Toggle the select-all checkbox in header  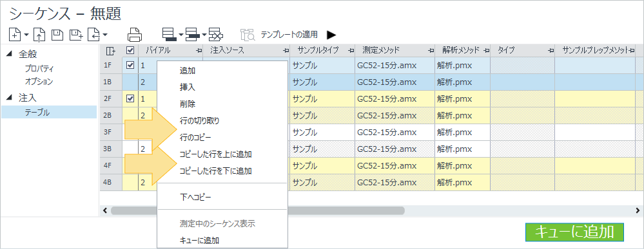130,50
